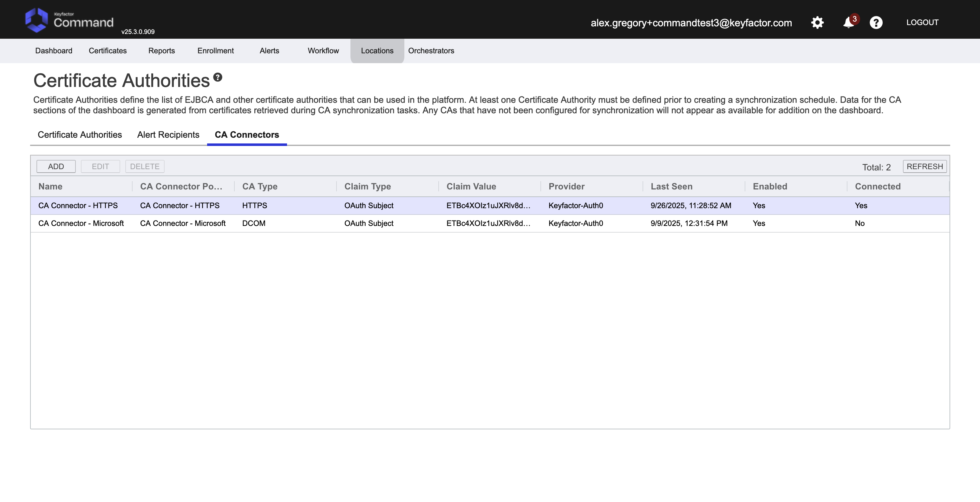Screen dimensions: 980x502
Task: Open notifications bell with 3 alerts
Action: [848, 23]
